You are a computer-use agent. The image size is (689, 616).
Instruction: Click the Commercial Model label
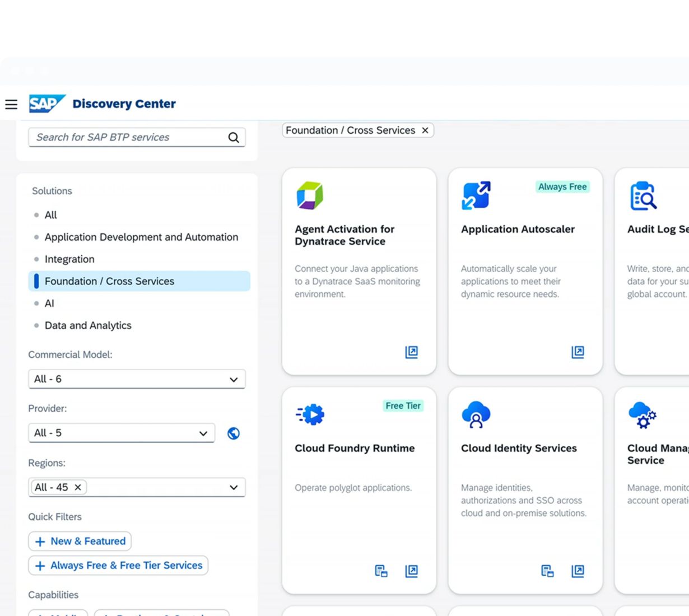[71, 354]
